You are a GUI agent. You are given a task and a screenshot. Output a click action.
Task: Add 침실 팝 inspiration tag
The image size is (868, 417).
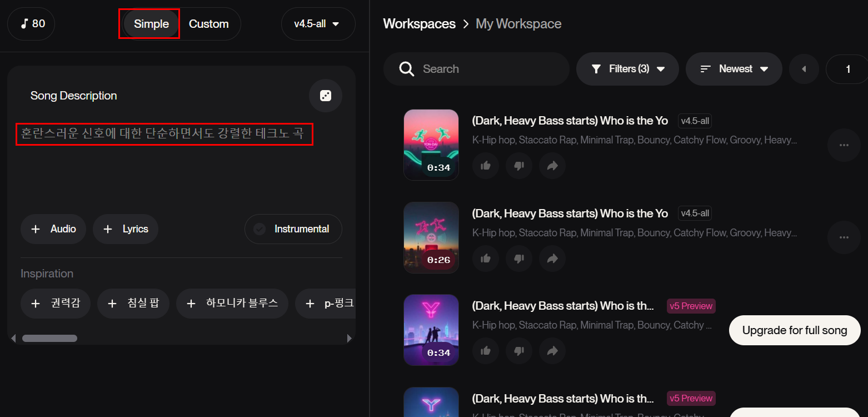pyautogui.click(x=133, y=304)
